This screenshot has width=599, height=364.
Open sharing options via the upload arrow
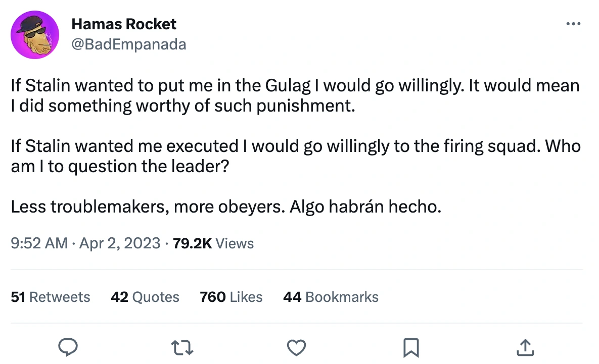(525, 347)
